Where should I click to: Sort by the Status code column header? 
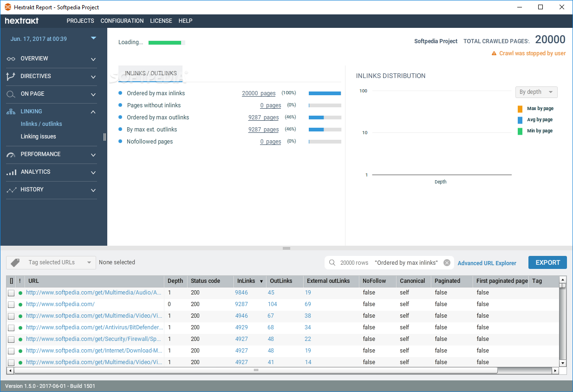(210, 281)
